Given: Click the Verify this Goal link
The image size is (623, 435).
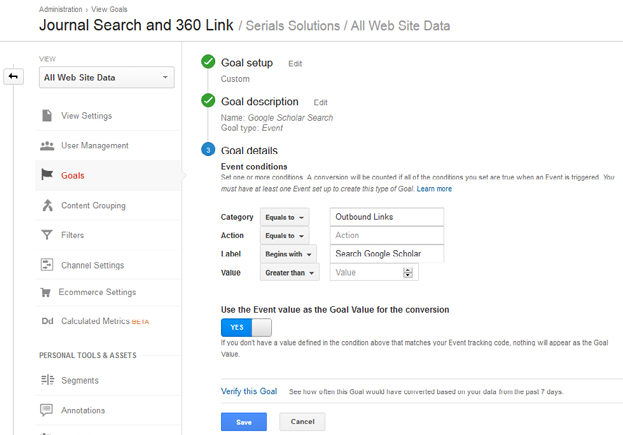Looking at the screenshot, I should pyautogui.click(x=249, y=391).
